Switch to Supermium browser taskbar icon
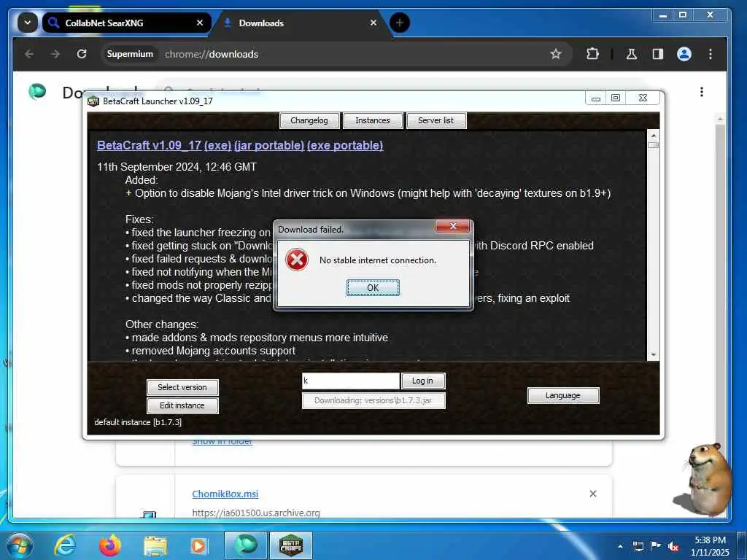747x560 pixels. click(x=245, y=545)
